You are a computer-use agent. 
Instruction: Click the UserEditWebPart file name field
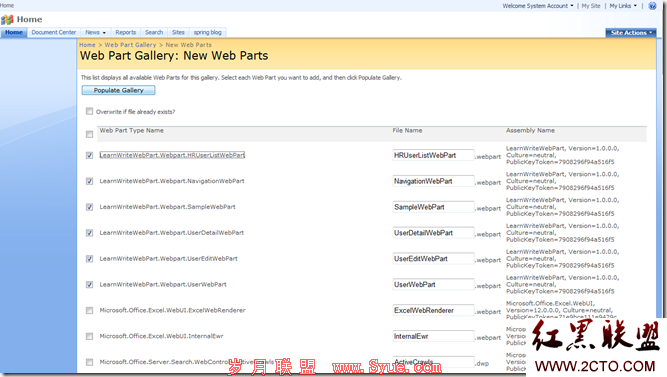433,259
